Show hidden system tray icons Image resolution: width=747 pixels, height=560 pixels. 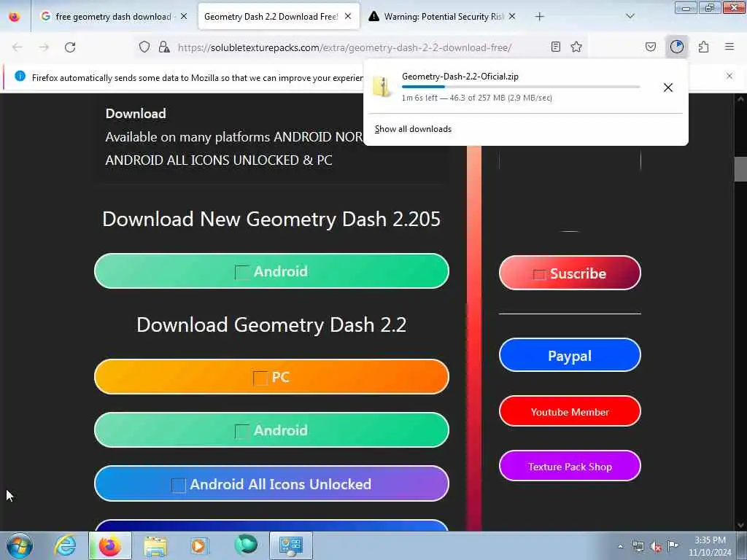pyautogui.click(x=620, y=546)
